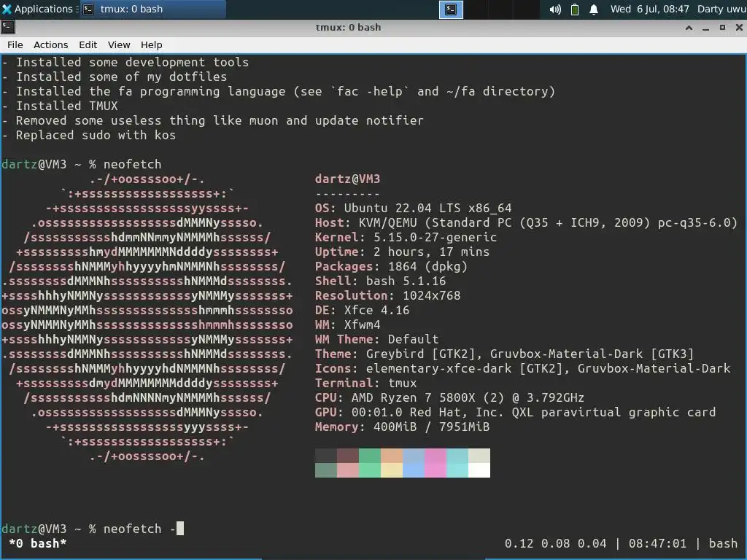This screenshot has height=560, width=747.
Task: Click the 'Host: KVM/QEMU' line
Action: pos(526,223)
